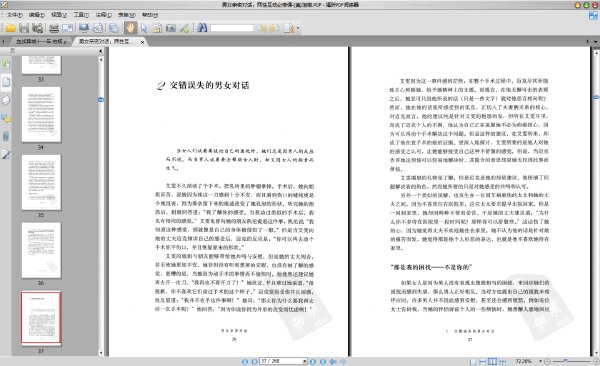The width and height of the screenshot is (600, 366).
Task: Open the Pages thumbnail panel icon
Action: pyautogui.click(x=6, y=82)
